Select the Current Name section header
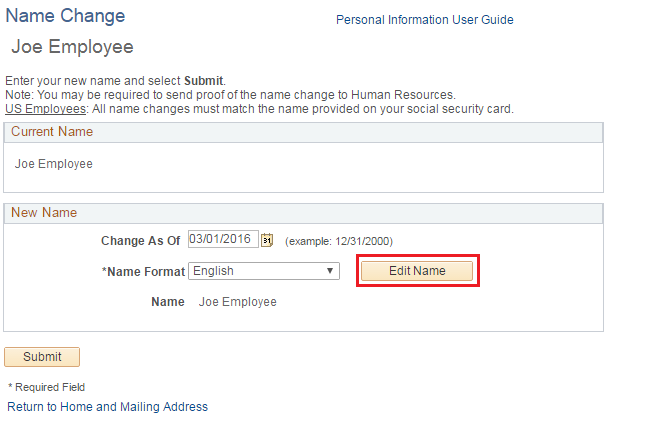This screenshot has height=429, width=645. tap(51, 132)
